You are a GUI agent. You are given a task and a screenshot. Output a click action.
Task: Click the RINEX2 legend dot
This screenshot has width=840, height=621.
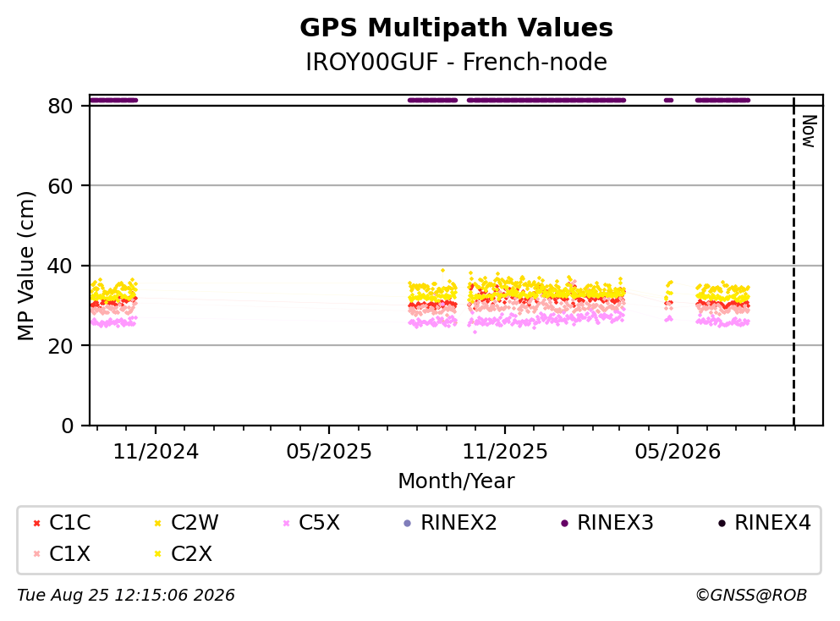click(x=407, y=523)
